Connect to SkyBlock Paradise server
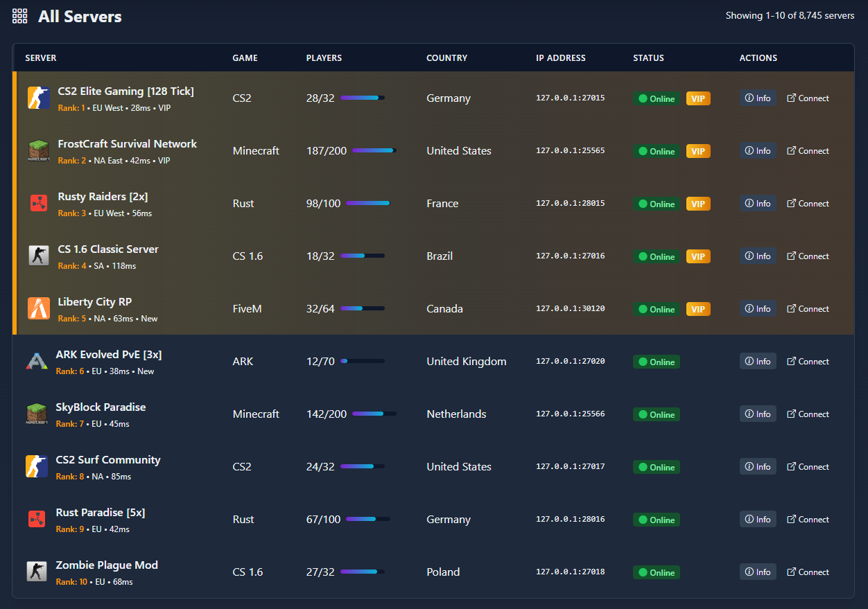This screenshot has height=609, width=868. coord(808,414)
